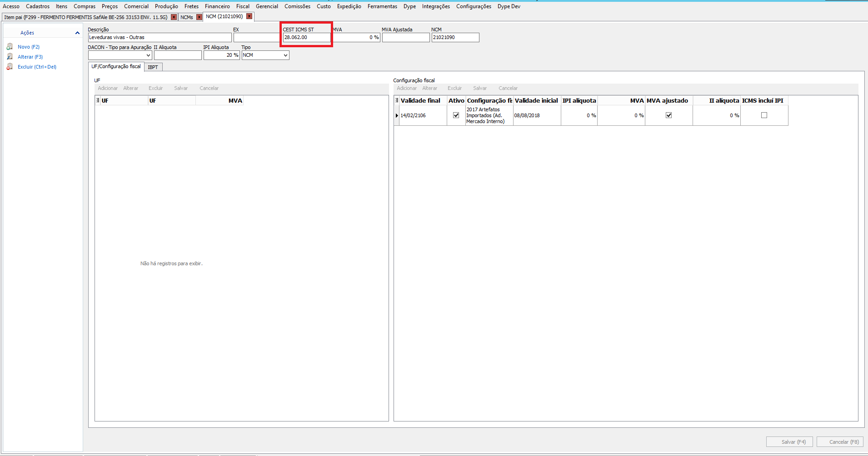Viewport: 868px width, 456px height.
Task: Click the IPI Alíquota field
Action: [222, 55]
